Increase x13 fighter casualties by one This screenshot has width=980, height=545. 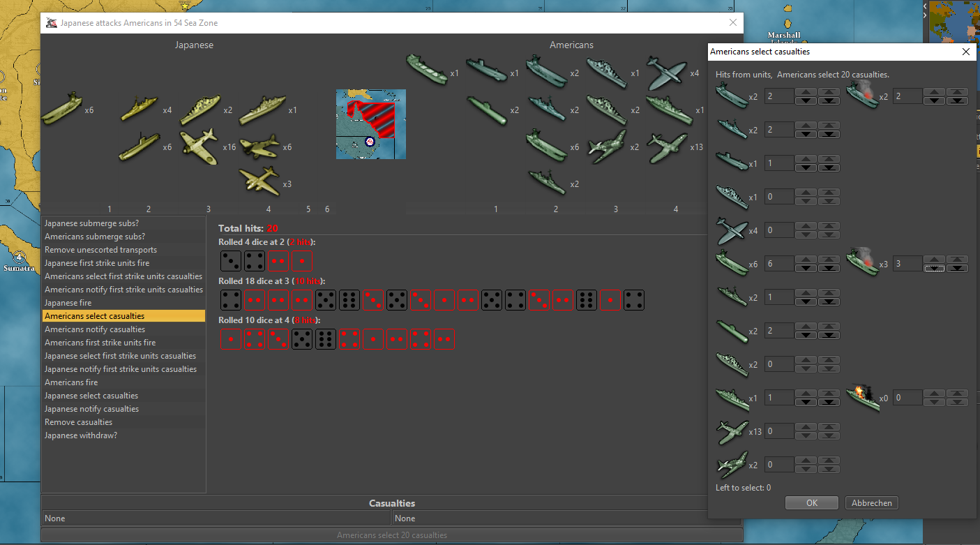point(806,427)
